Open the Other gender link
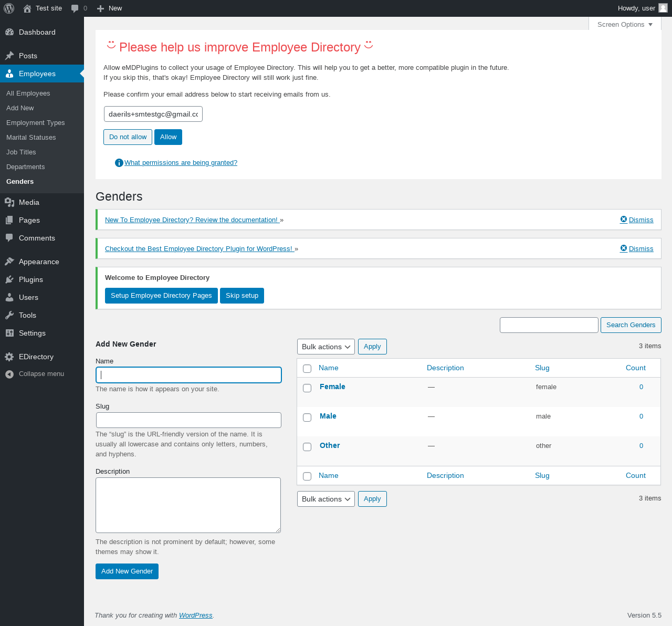The width and height of the screenshot is (672, 626). click(330, 445)
